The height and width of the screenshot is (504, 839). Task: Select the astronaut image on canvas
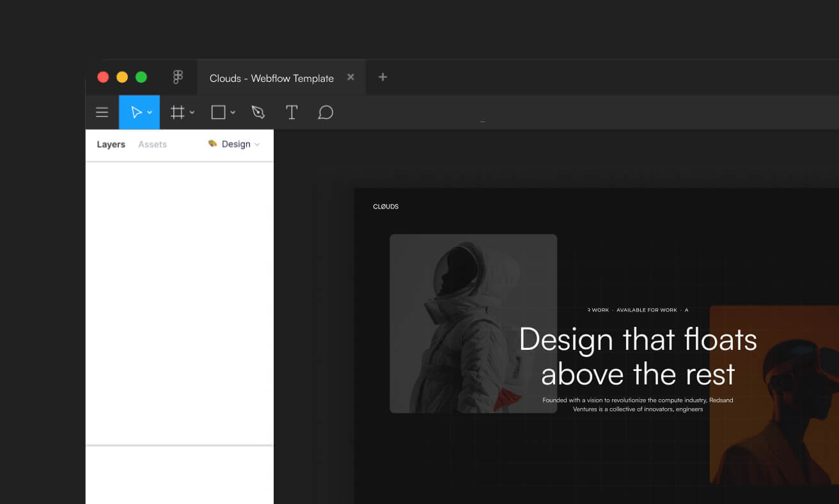pyautogui.click(x=473, y=324)
